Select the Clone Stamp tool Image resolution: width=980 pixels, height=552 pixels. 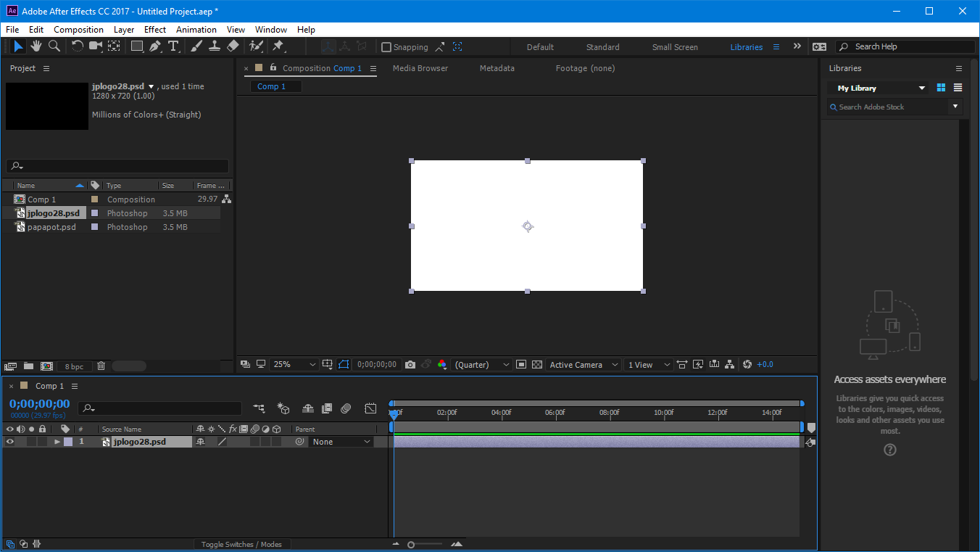click(214, 46)
